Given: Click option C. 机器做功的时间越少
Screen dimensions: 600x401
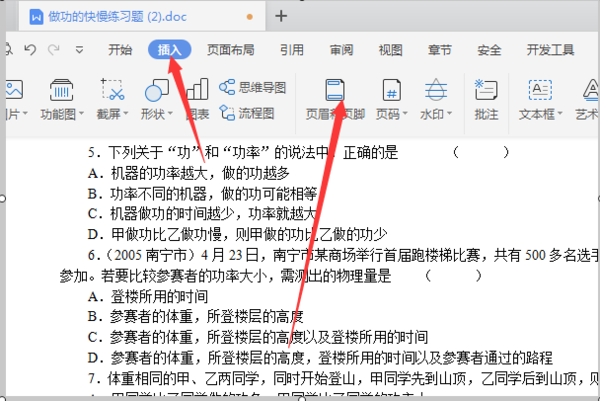Looking at the screenshot, I should click(x=160, y=214).
